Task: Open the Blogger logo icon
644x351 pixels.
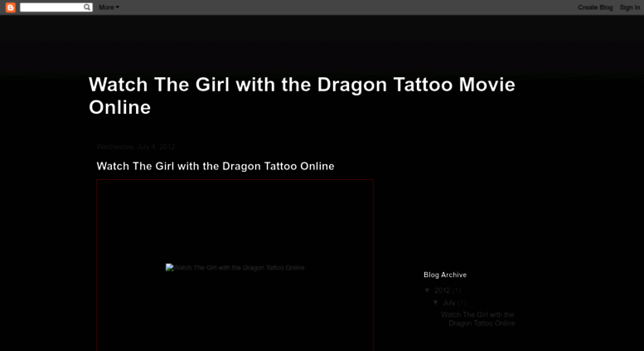Action: click(10, 7)
